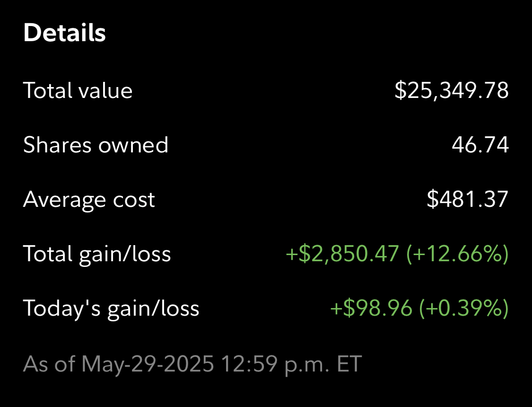The height and width of the screenshot is (407, 532).
Task: Select the Details heading
Action: point(64,33)
